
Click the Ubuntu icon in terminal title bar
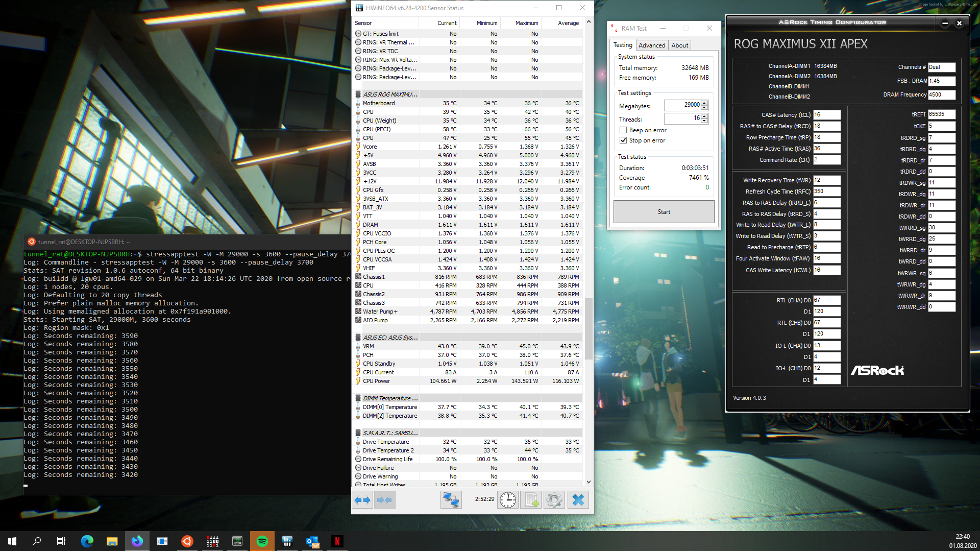click(x=31, y=242)
